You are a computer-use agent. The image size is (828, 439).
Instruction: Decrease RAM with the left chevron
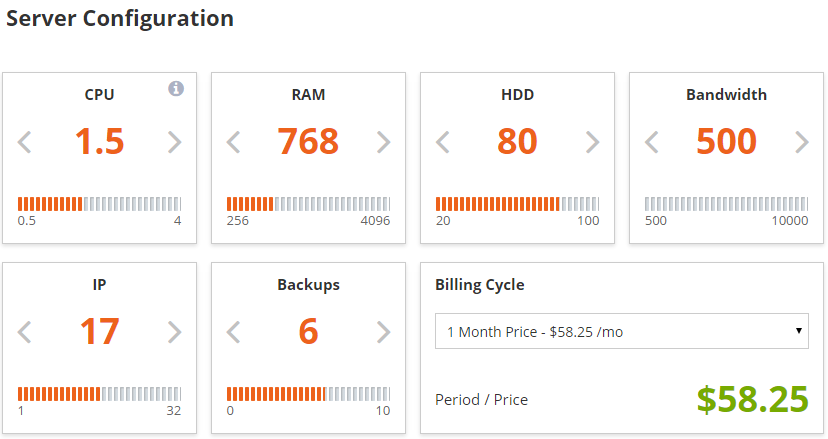234,142
